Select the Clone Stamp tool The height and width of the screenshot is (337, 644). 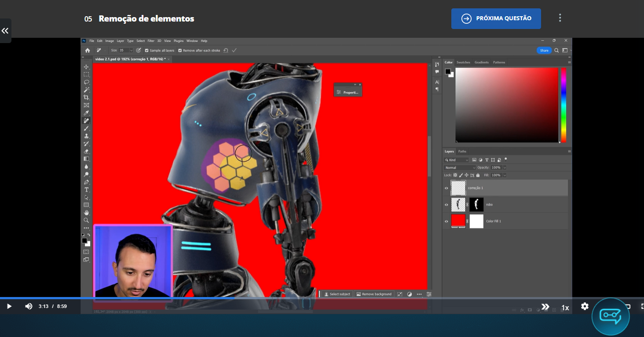click(x=86, y=136)
